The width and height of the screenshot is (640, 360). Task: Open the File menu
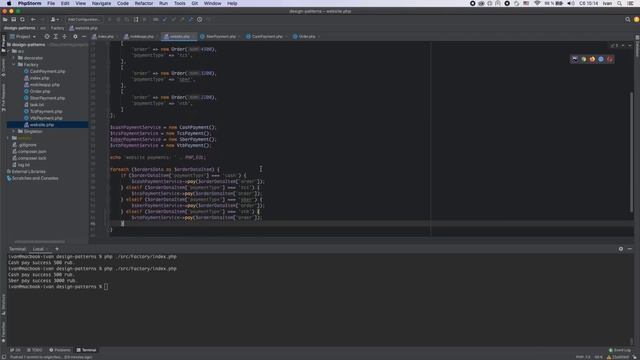coord(51,3)
